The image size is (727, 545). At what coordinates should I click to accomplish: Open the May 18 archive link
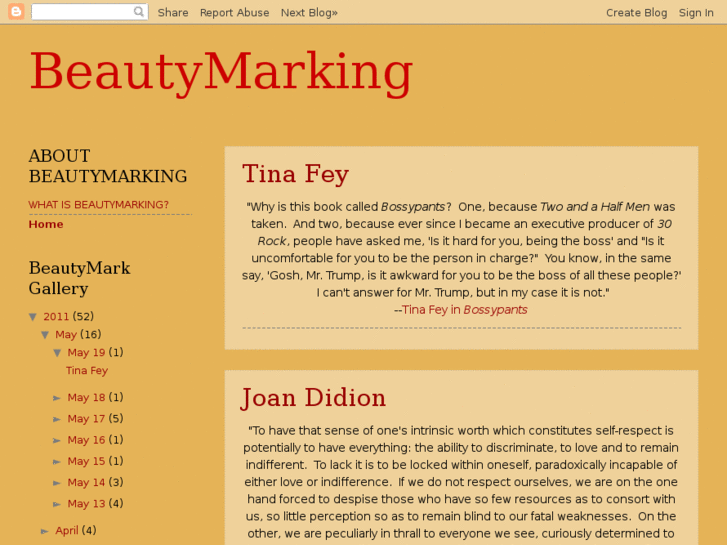[x=86, y=398]
